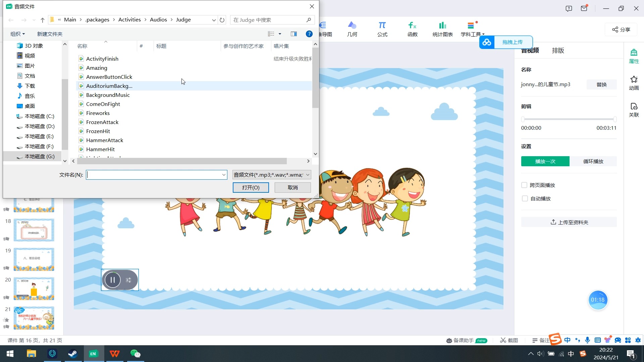This screenshot has width=644, height=362.
Task: Open File Explorer from the taskbar
Action: click(x=31, y=354)
